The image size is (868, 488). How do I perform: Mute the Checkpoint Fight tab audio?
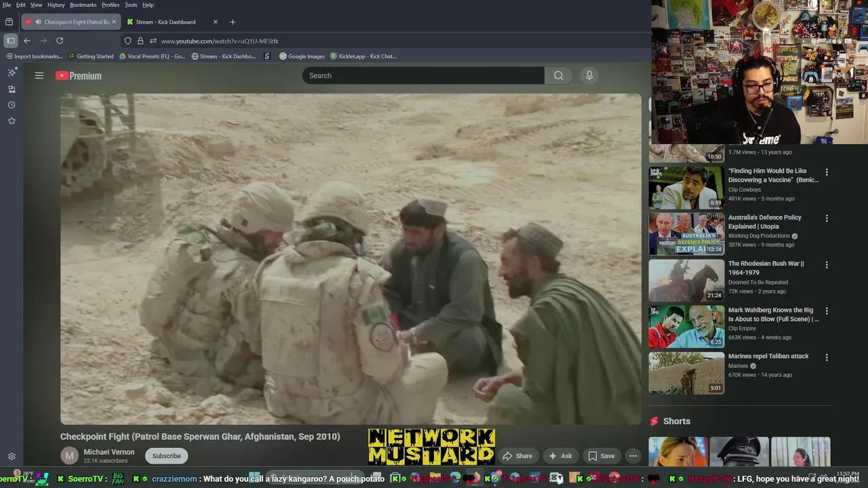(37, 21)
